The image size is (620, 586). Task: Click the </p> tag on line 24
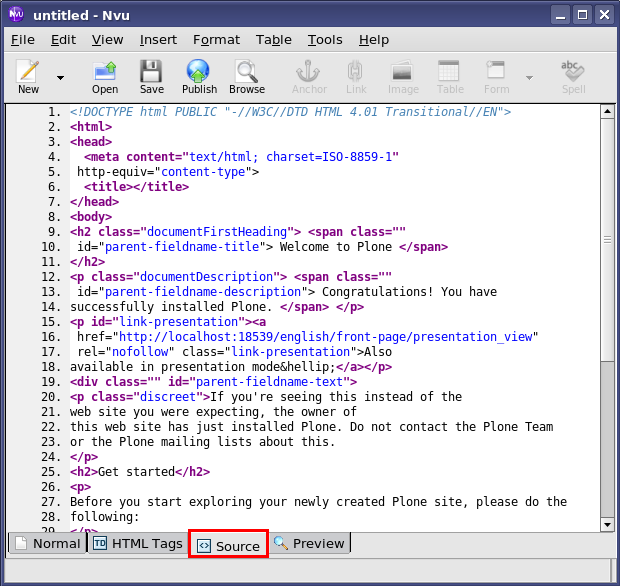tap(84, 457)
